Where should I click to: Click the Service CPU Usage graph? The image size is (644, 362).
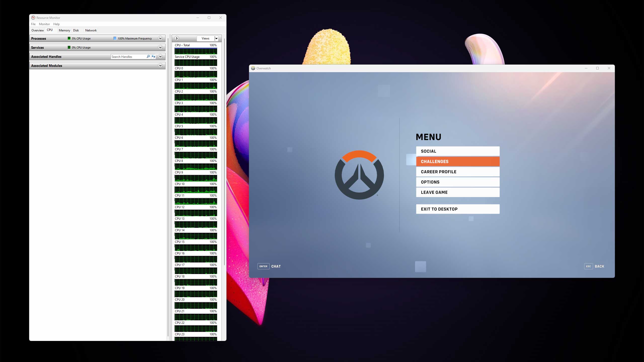(x=196, y=63)
